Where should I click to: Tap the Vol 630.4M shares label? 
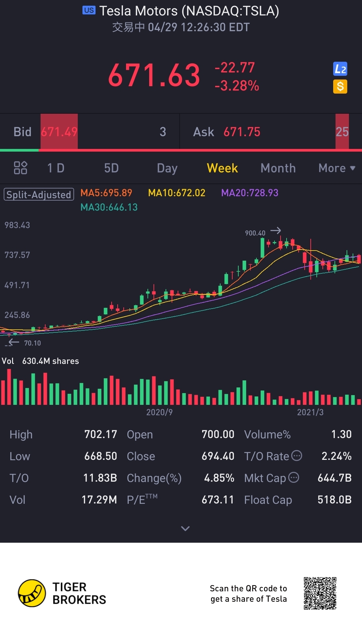[40, 361]
